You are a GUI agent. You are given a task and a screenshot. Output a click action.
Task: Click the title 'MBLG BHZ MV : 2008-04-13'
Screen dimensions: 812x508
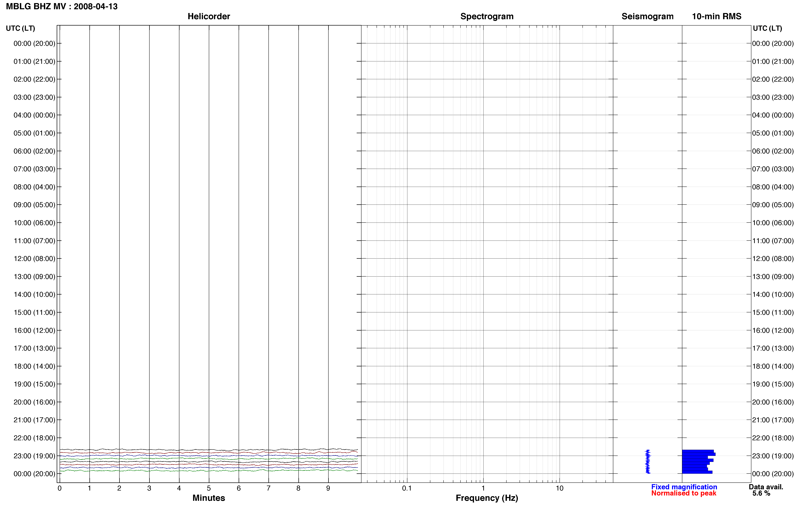click(62, 6)
